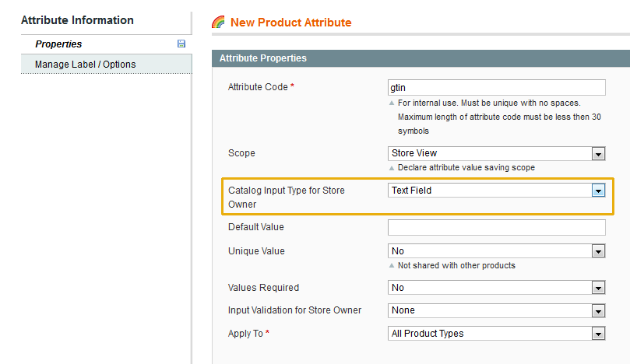Expand the Catalog Input Type dropdown
Viewport: 630px width, 364px height.
point(496,190)
